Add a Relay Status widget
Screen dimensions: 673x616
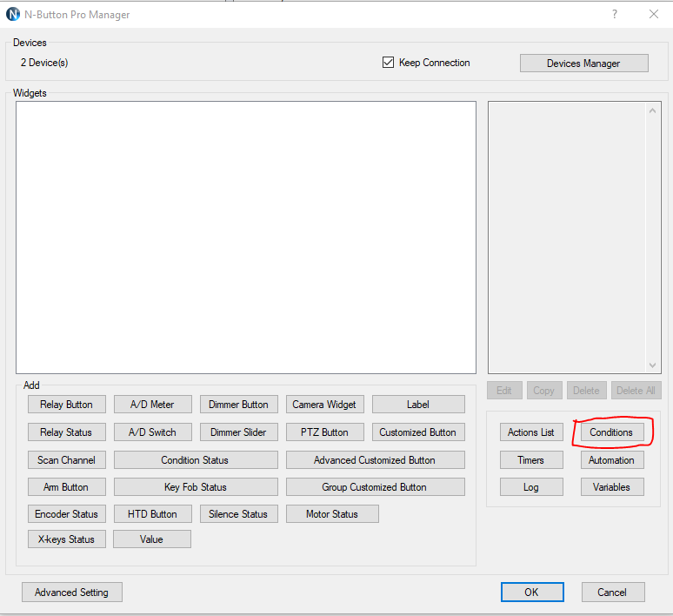(67, 432)
